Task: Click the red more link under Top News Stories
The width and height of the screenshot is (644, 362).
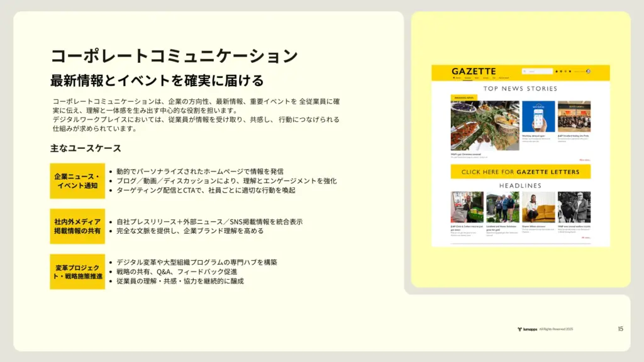Action: pyautogui.click(x=585, y=160)
